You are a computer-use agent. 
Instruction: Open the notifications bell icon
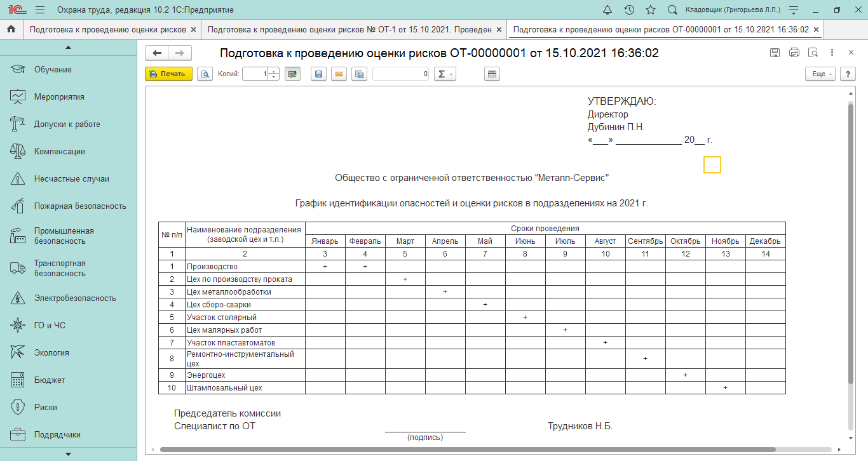click(607, 10)
